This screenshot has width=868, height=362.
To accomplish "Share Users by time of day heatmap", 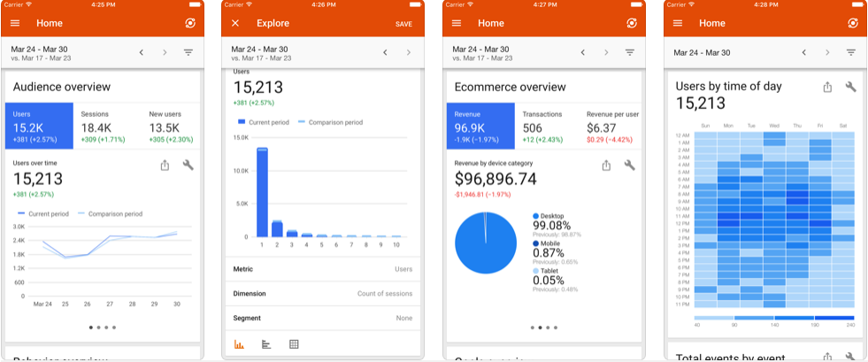I will click(x=827, y=87).
